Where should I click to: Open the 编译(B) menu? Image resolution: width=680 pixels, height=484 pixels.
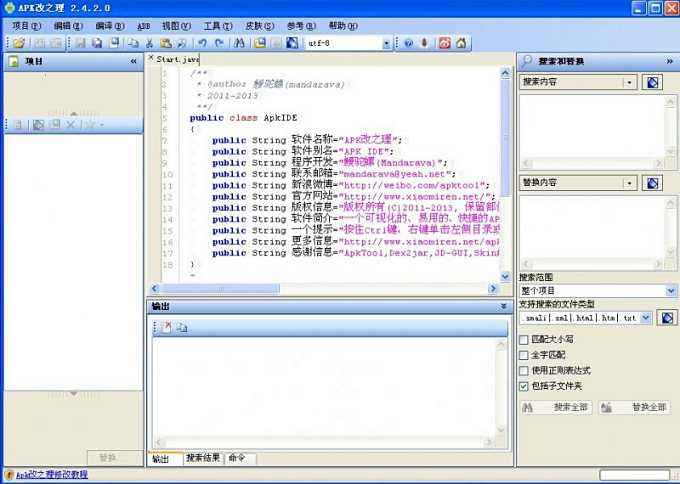pos(110,26)
